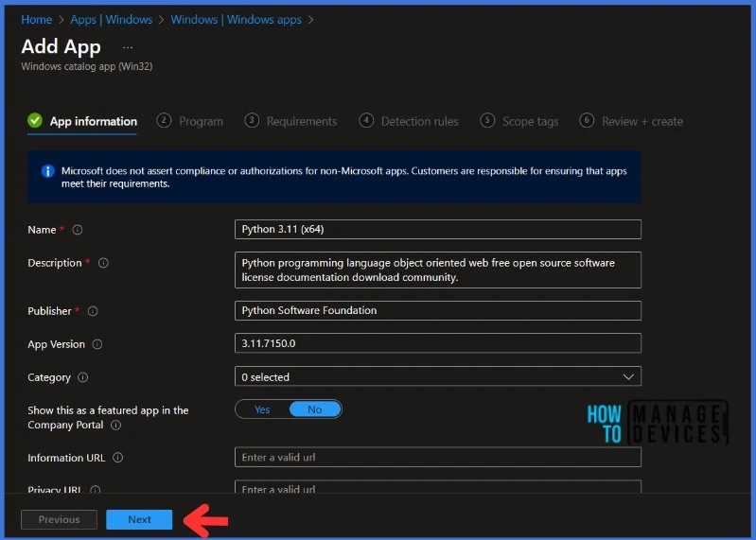Switch to the Detection rules tab
This screenshot has height=540, width=756.
[409, 121]
